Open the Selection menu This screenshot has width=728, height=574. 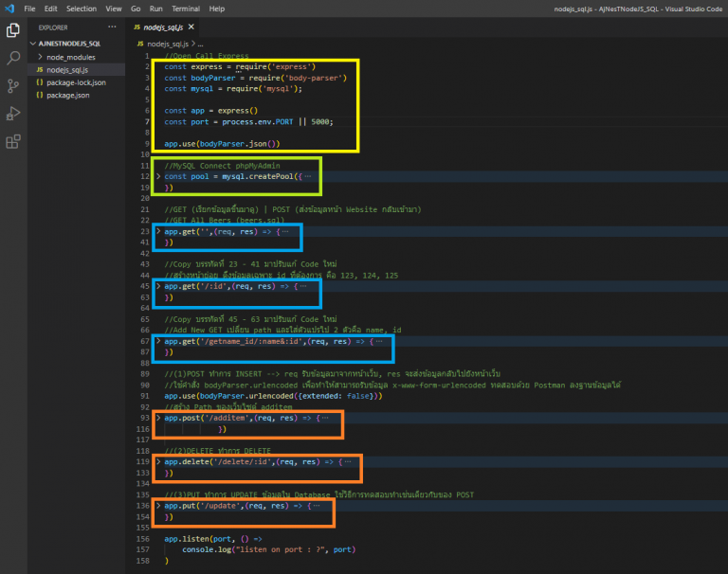(82, 8)
